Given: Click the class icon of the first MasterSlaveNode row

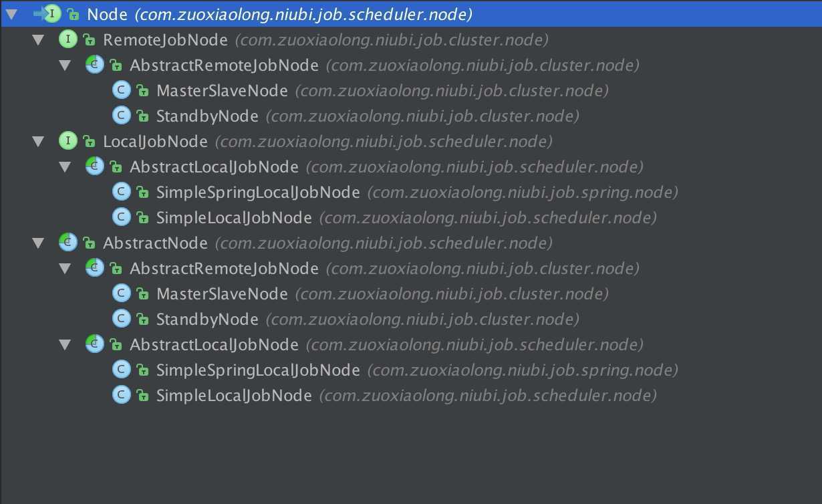Looking at the screenshot, I should point(121,91).
